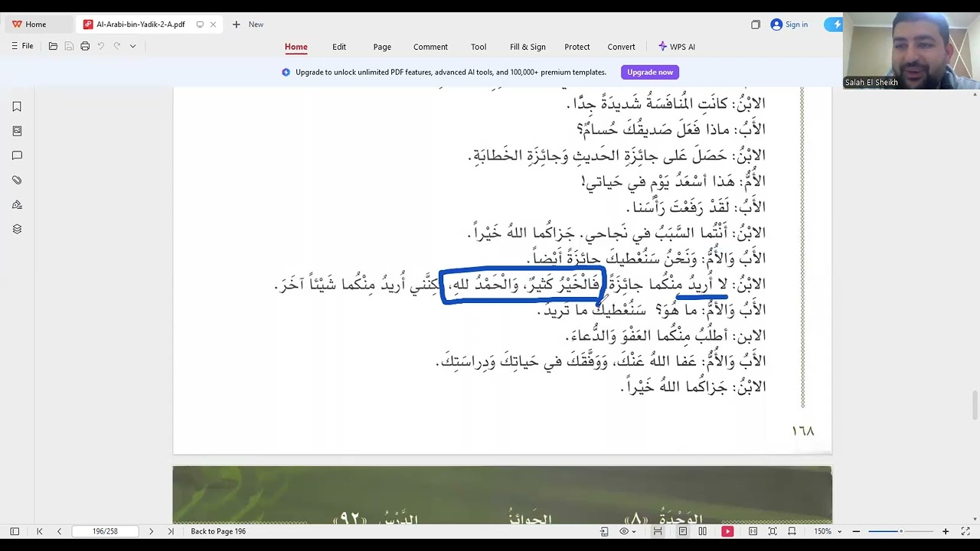Click the actual size icon in status bar
This screenshot has height=551, width=980.
tap(753, 531)
